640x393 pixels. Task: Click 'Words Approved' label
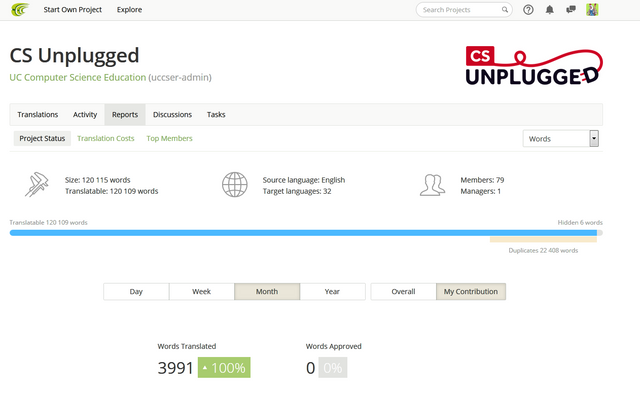tap(333, 346)
